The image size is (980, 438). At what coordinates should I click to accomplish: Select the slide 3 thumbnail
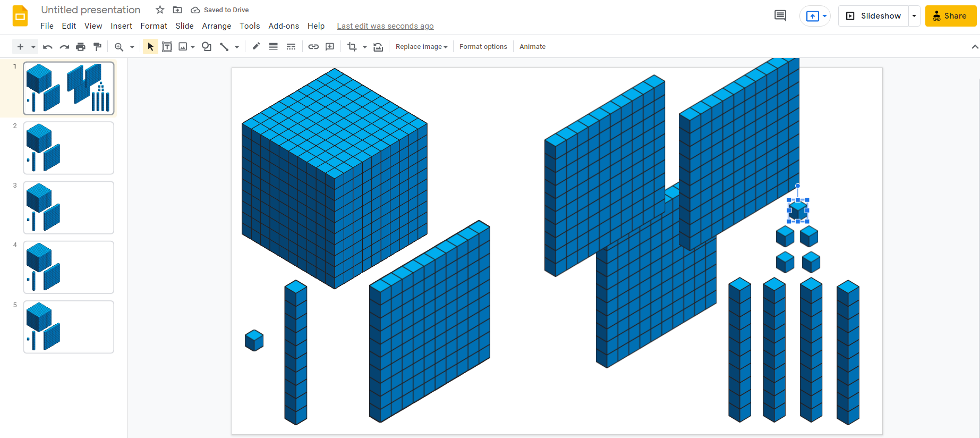click(x=69, y=207)
